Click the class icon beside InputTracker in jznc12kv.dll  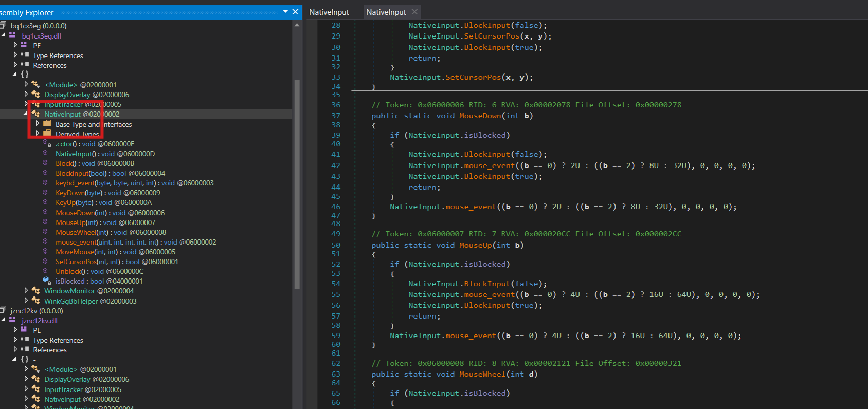[x=35, y=389]
